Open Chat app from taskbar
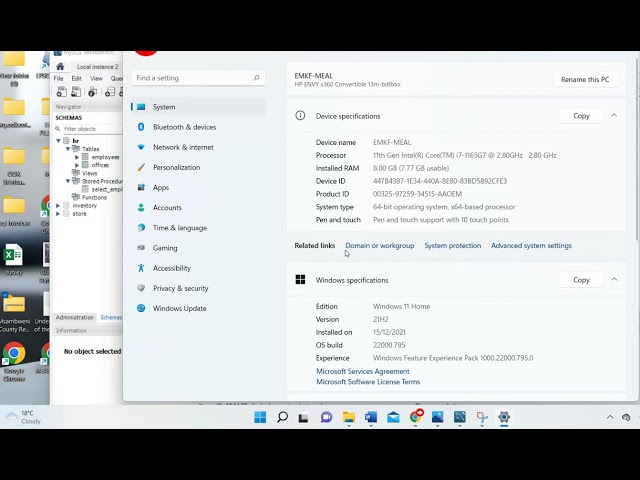Image resolution: width=640 pixels, height=480 pixels. [x=326, y=417]
